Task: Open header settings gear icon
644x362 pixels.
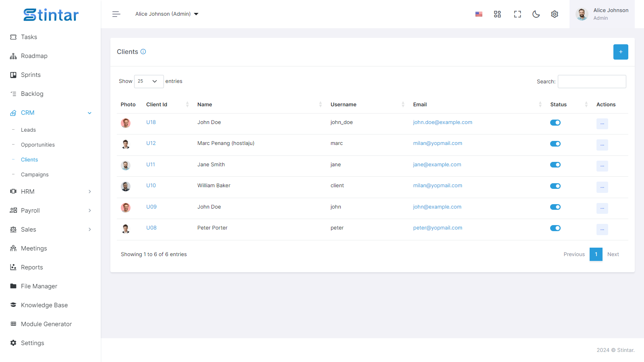Action: [x=555, y=14]
